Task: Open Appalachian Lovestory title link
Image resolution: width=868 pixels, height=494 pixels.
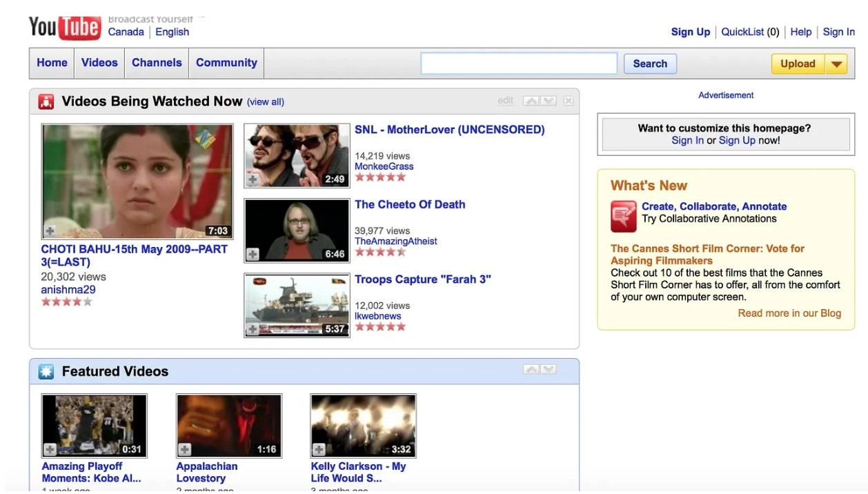Action: (207, 473)
